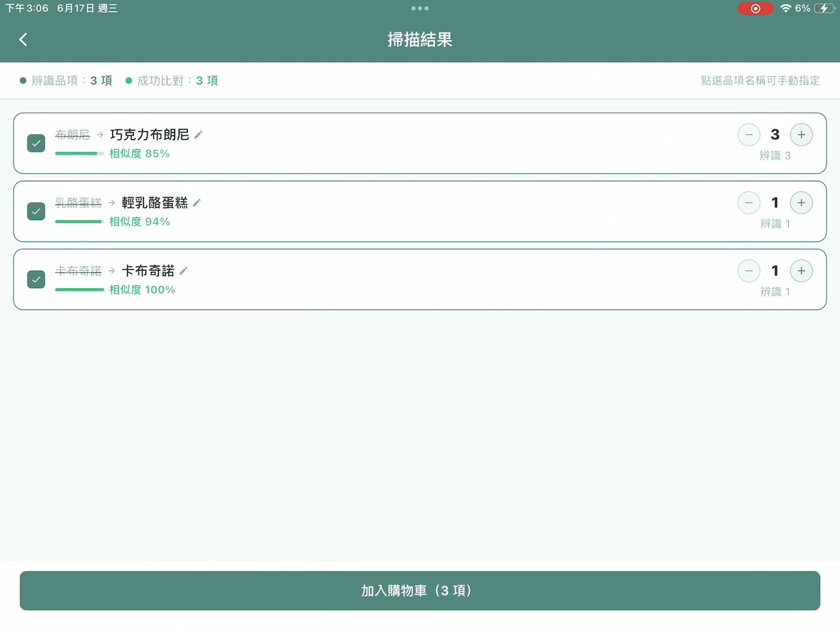The width and height of the screenshot is (840, 630).
Task: Tap the battery status icon
Action: point(825,8)
